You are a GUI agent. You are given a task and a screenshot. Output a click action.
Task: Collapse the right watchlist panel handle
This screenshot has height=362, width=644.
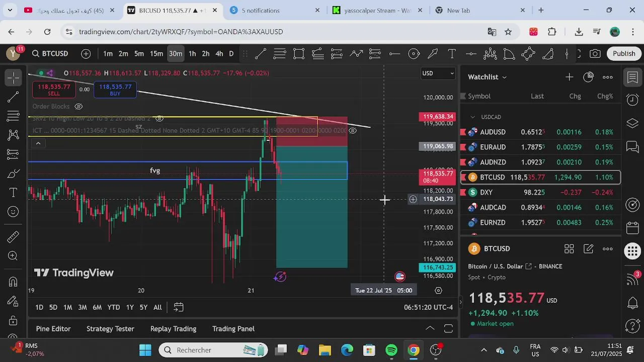pyautogui.click(x=460, y=302)
